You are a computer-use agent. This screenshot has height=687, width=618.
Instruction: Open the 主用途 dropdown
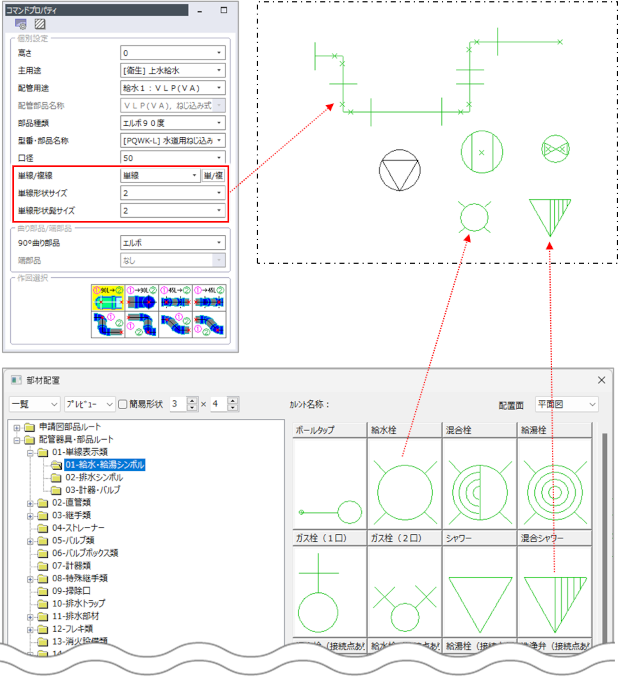click(x=171, y=71)
